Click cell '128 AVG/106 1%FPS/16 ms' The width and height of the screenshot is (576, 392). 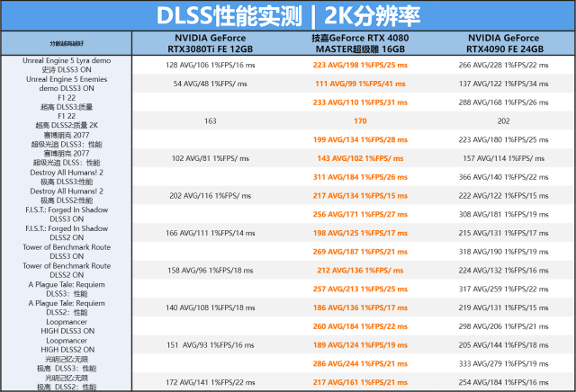(210, 65)
